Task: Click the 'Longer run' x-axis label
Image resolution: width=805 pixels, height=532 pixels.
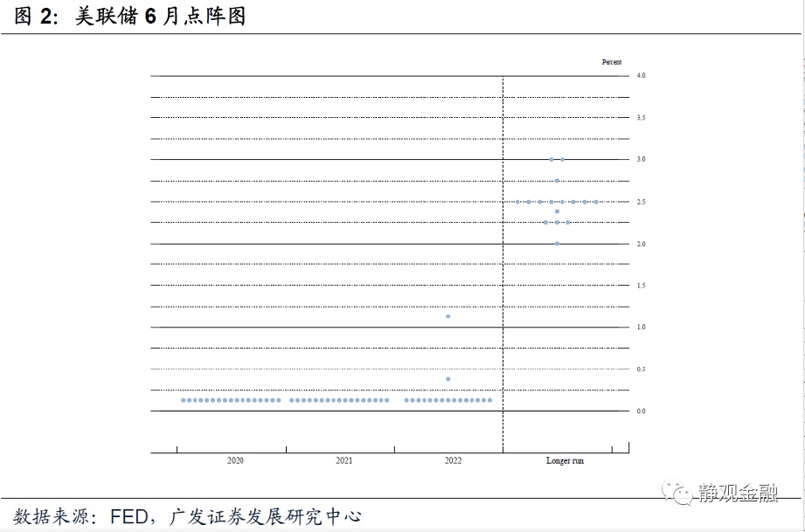Action: pyautogui.click(x=565, y=460)
